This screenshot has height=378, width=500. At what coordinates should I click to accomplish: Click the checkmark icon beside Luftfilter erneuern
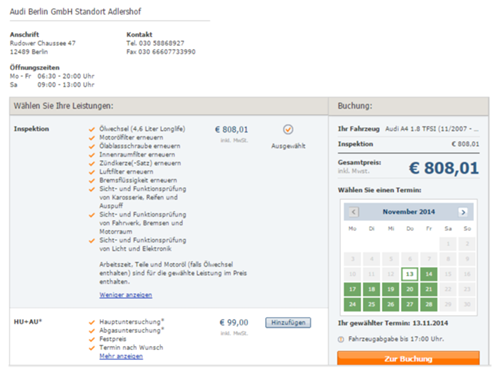click(x=92, y=172)
